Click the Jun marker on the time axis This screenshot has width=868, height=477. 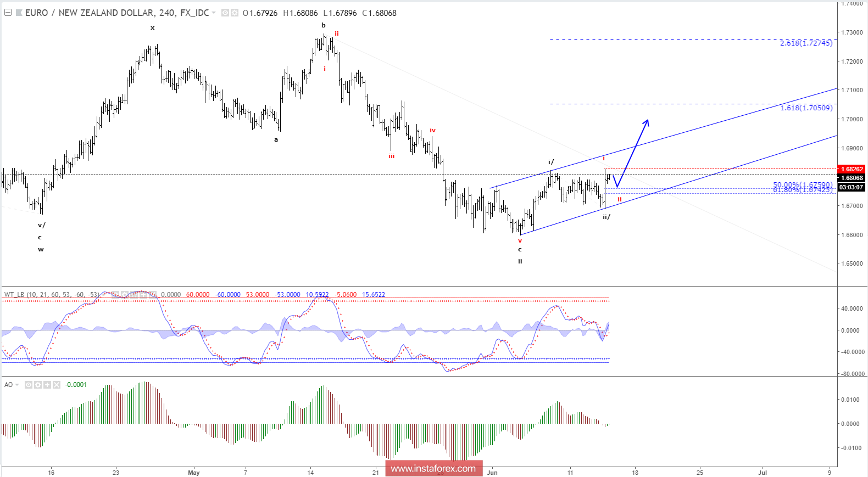[x=492, y=473]
